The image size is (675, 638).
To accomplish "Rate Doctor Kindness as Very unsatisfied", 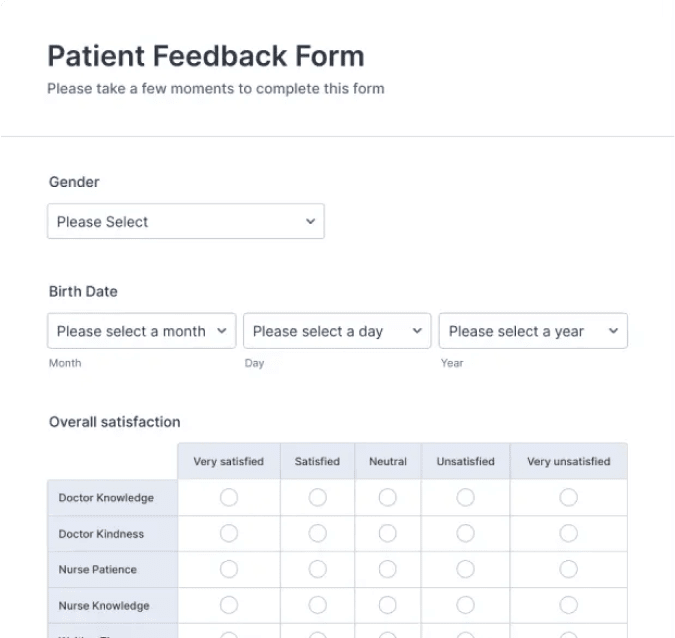I will click(568, 533).
